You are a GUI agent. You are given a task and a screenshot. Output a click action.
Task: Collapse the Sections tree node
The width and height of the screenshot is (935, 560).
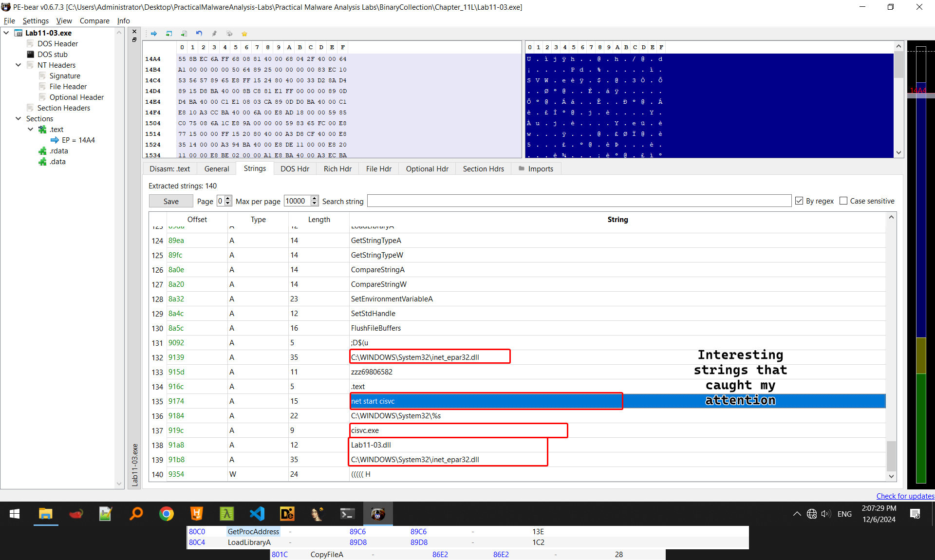click(x=18, y=118)
